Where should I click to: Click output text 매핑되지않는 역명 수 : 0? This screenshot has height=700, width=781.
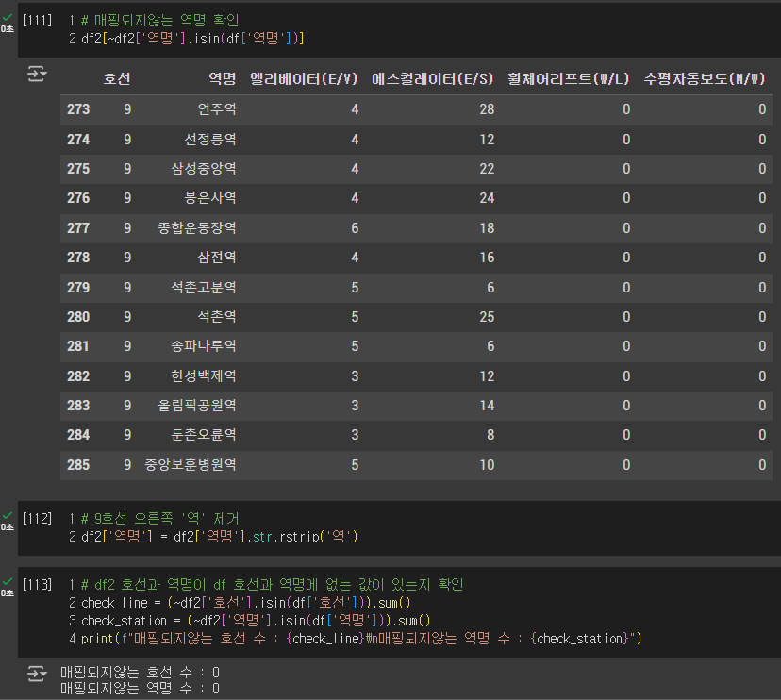pos(140,689)
